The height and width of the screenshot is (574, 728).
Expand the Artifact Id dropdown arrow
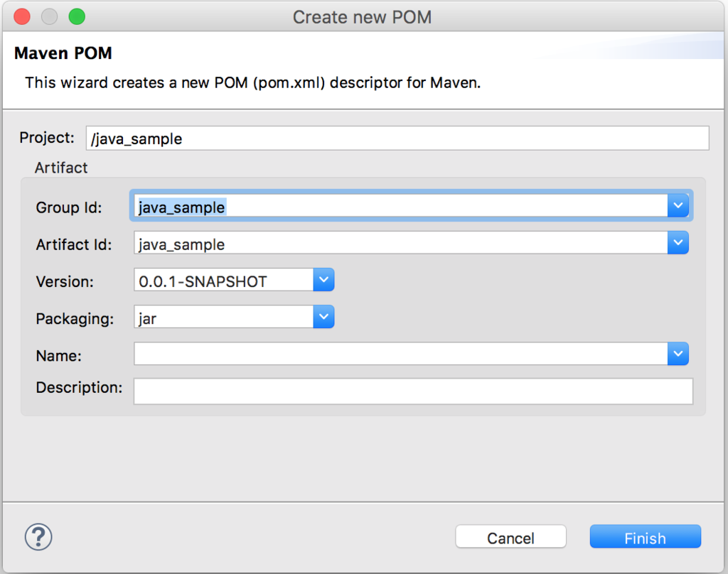(678, 242)
